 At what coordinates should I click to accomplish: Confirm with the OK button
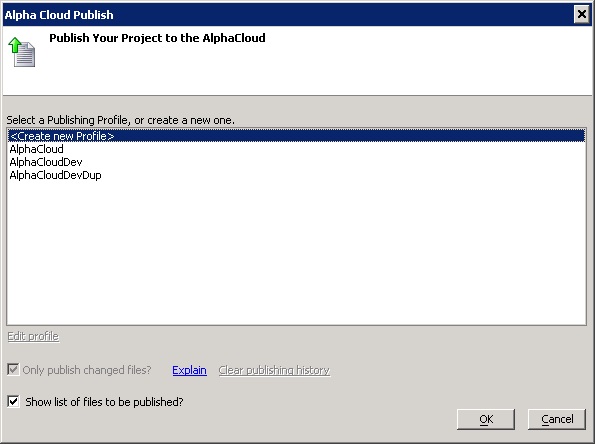486,419
